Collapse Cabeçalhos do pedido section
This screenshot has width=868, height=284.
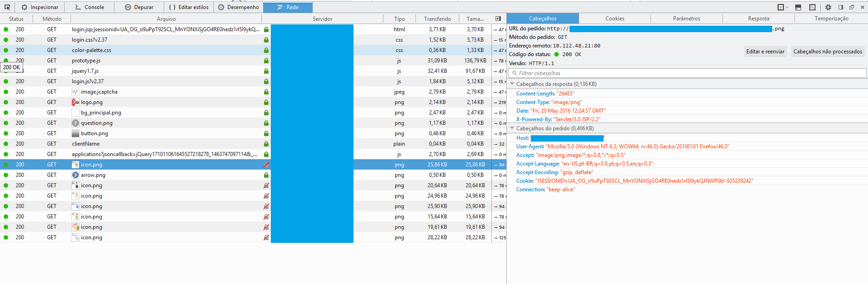coord(512,128)
